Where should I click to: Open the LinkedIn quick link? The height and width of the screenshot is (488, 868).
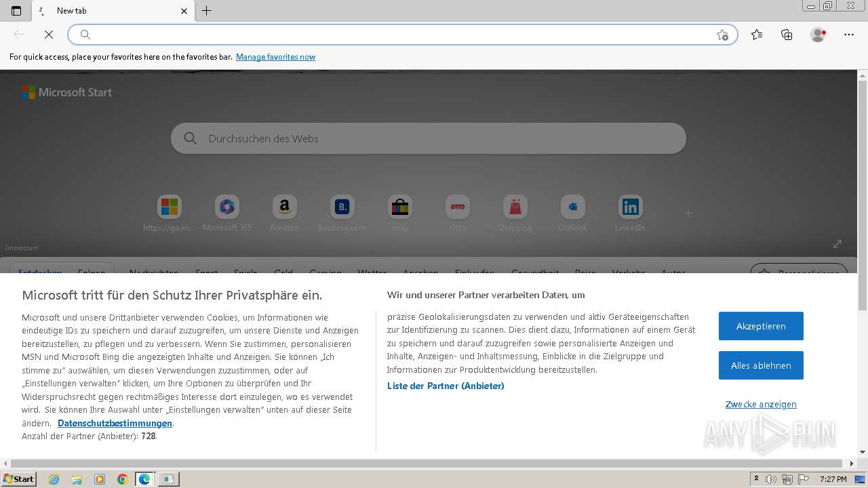tap(631, 213)
